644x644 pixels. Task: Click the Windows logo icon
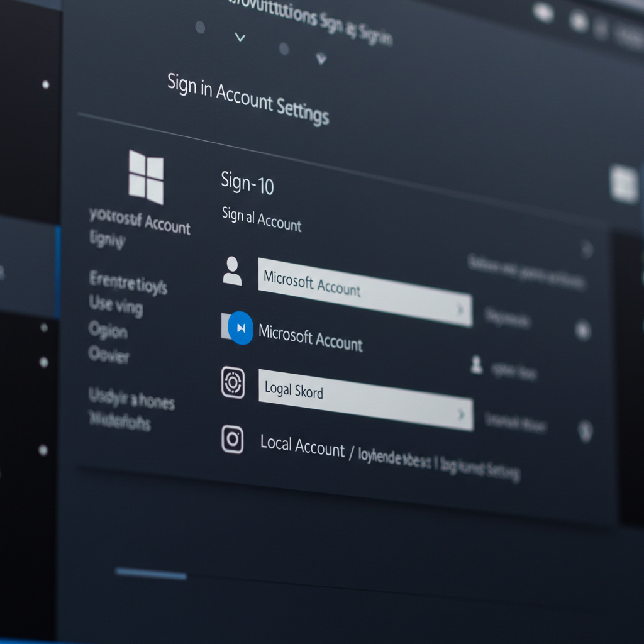point(146,177)
